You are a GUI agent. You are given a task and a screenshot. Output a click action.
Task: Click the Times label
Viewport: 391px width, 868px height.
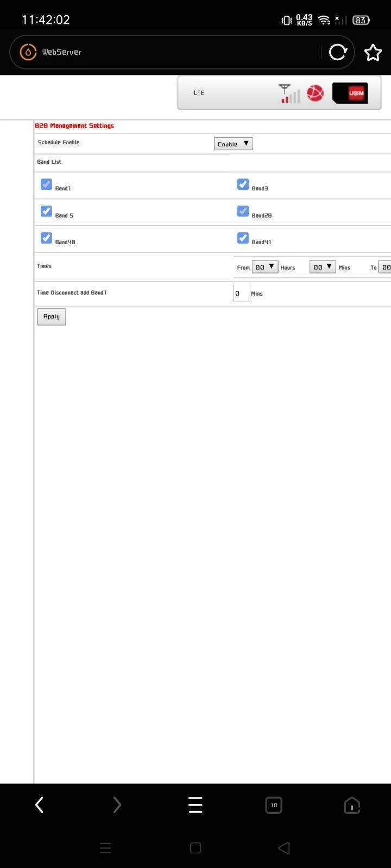click(45, 266)
